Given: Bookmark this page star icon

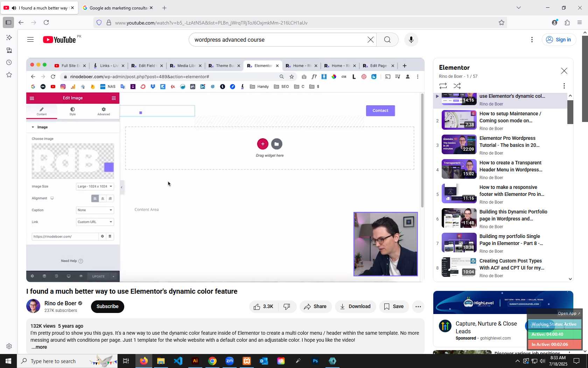Looking at the screenshot, I should point(502,22).
